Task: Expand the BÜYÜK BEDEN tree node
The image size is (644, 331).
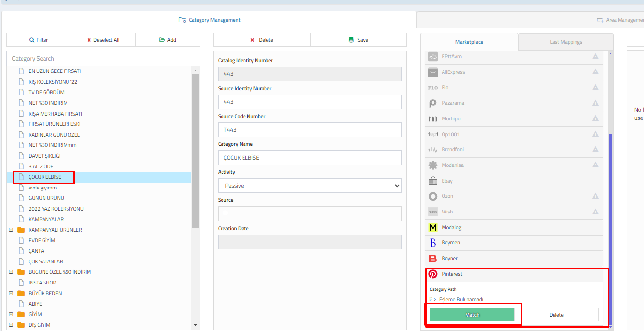Action: pyautogui.click(x=11, y=293)
